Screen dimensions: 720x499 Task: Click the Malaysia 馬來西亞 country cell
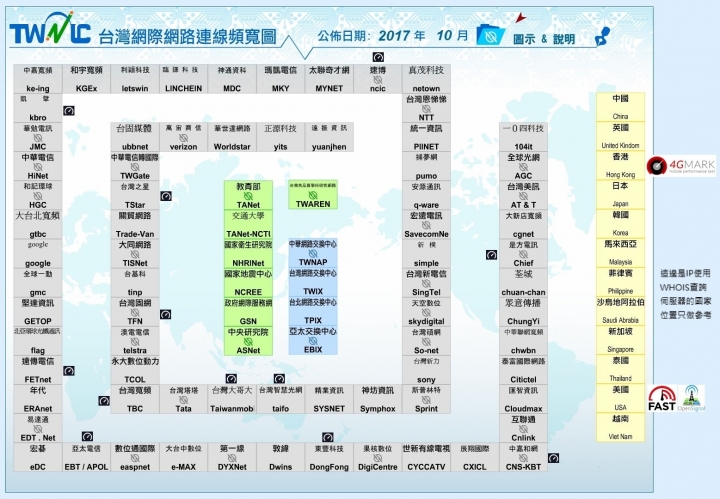(x=620, y=252)
